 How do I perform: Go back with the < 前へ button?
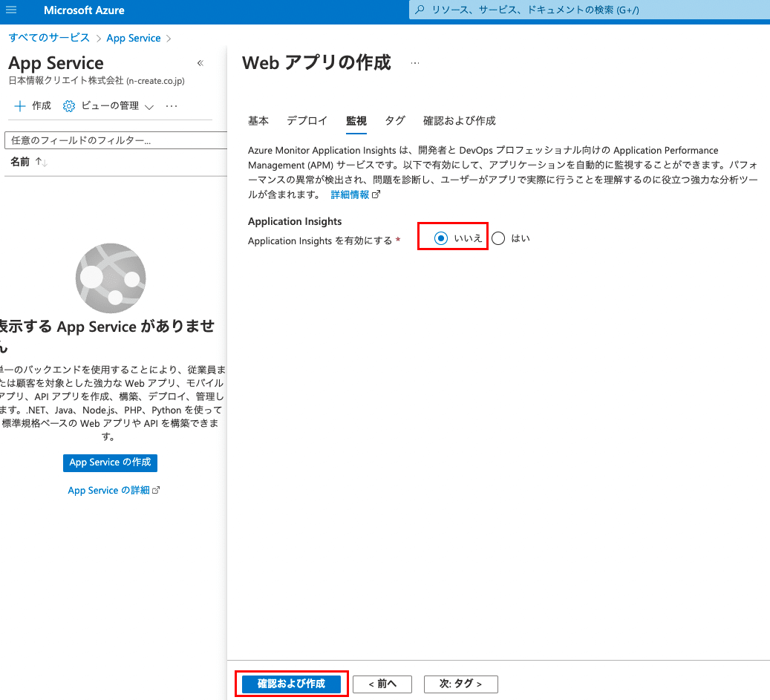[x=382, y=684]
